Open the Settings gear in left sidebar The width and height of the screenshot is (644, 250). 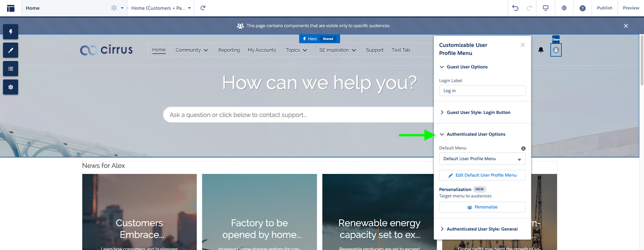11,87
